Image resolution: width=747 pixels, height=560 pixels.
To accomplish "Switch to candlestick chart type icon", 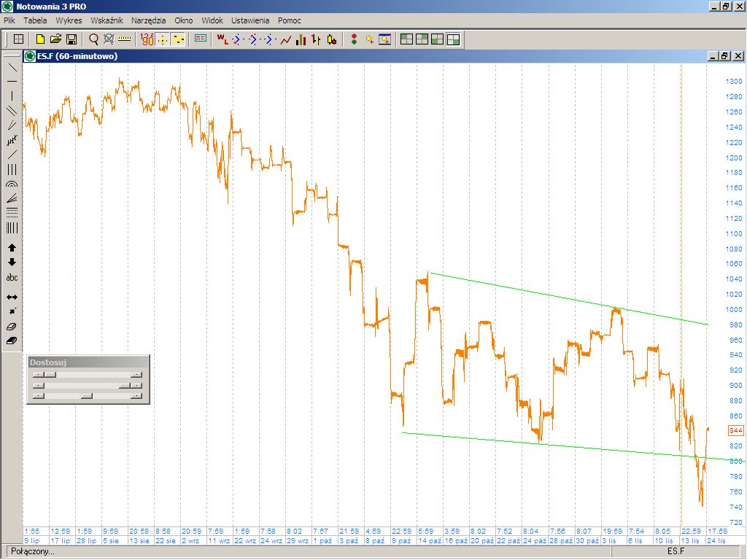I will pos(332,39).
